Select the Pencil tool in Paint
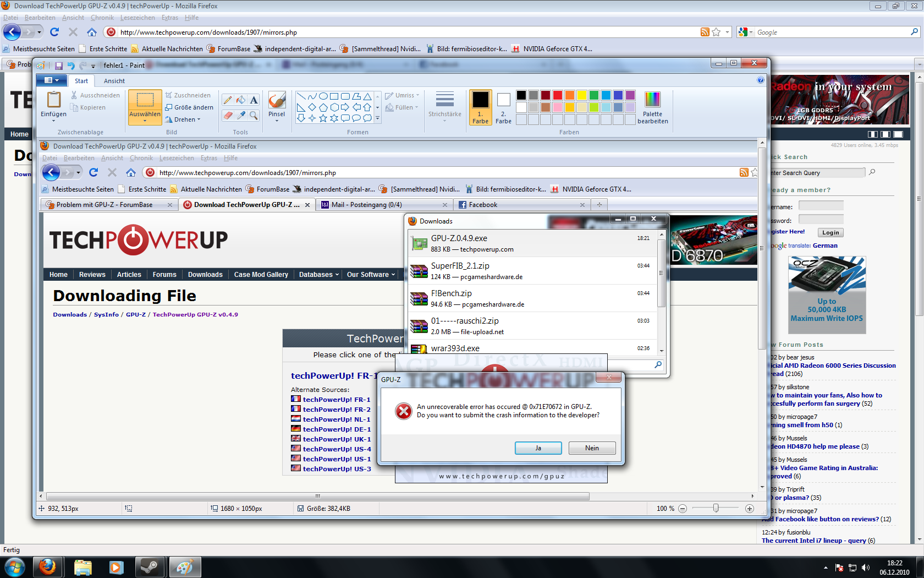 [x=228, y=100]
